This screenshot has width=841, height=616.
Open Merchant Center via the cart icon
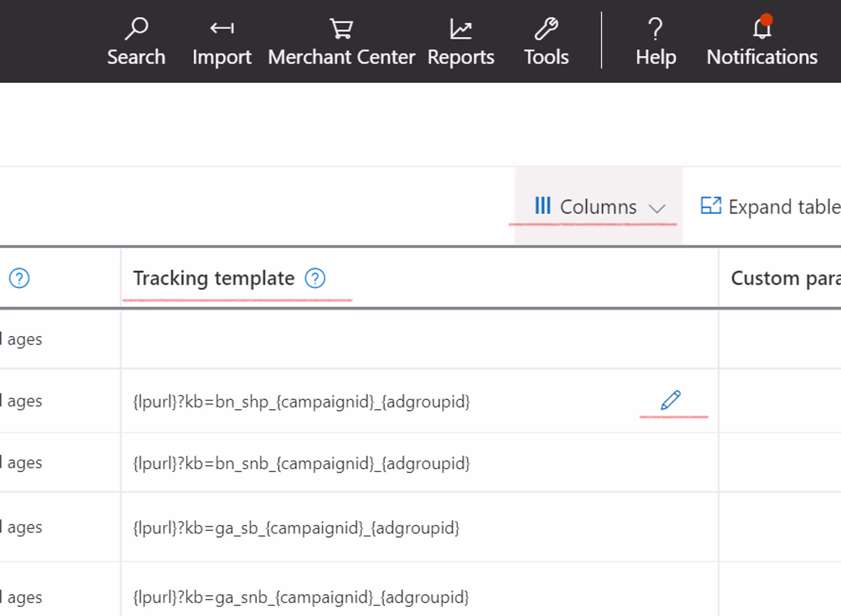[x=341, y=29]
